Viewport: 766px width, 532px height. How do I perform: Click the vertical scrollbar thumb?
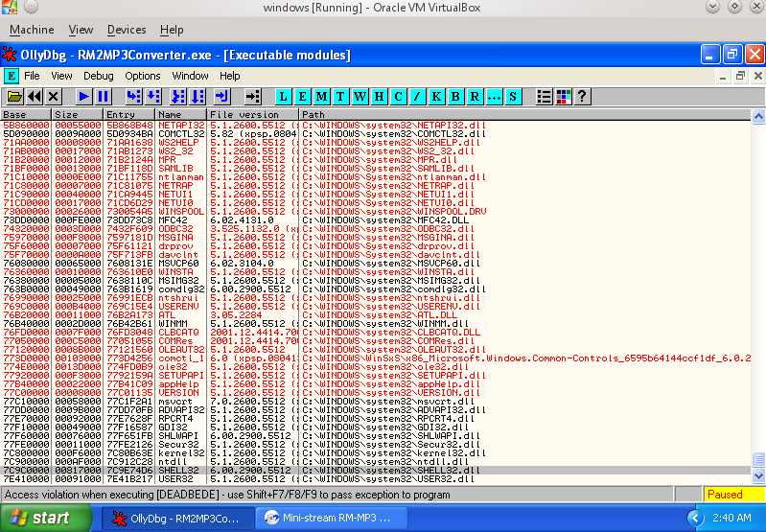(x=758, y=460)
